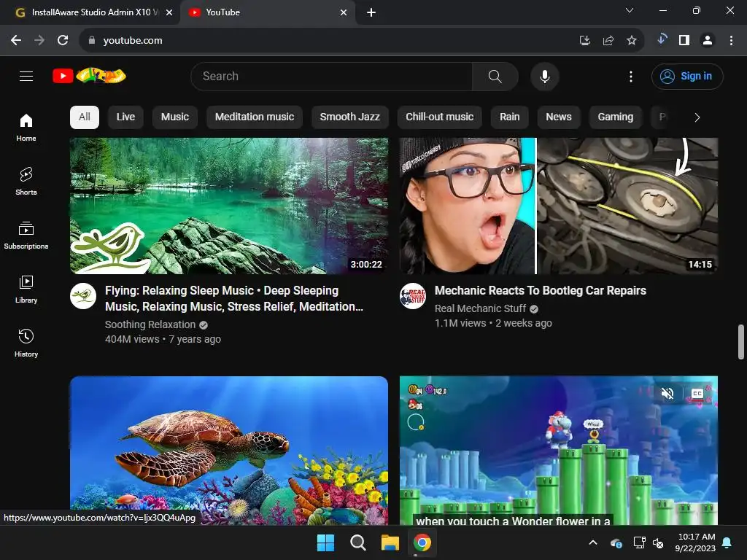Play the sea turtle video thumbnail
The width and height of the screenshot is (747, 560).
(x=229, y=451)
